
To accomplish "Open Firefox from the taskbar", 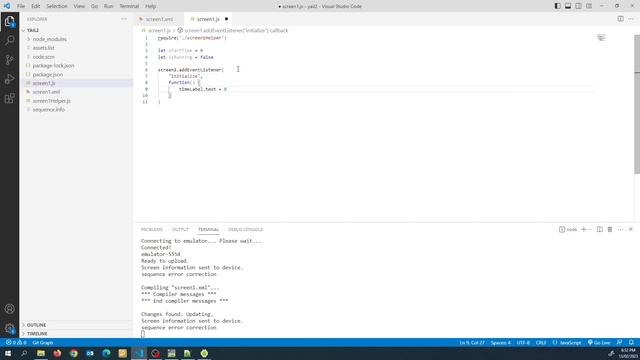I will click(57, 353).
